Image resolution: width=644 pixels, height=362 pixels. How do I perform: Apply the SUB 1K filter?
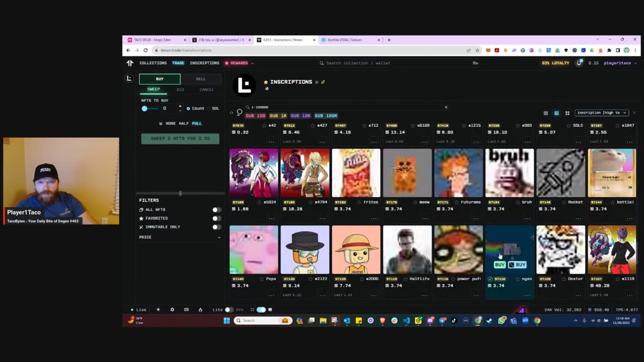tap(278, 116)
